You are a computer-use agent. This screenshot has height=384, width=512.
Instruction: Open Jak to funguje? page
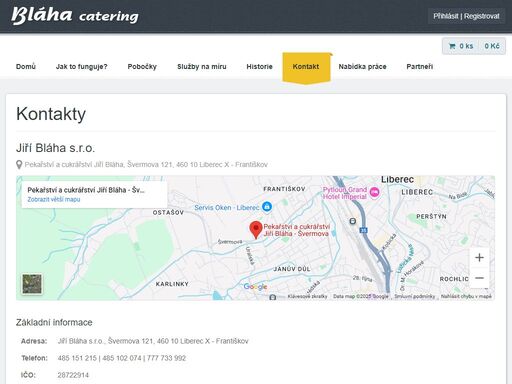tap(82, 66)
